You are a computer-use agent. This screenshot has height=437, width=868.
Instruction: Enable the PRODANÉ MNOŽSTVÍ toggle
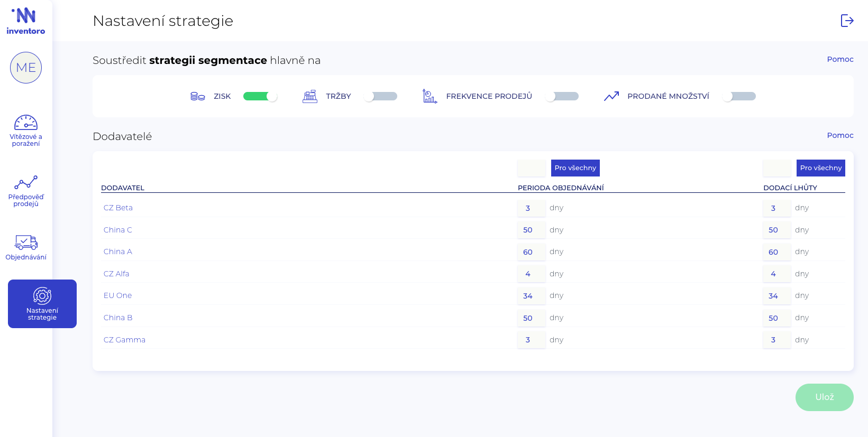point(739,96)
